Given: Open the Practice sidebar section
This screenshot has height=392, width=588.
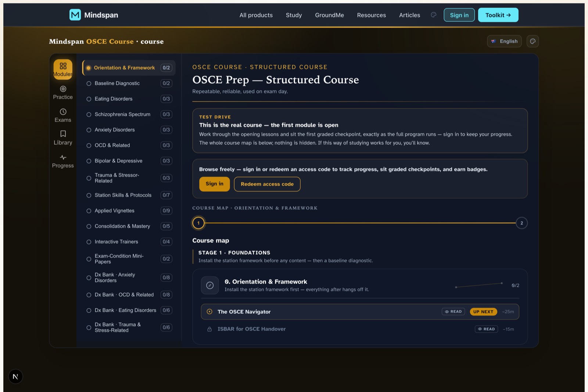Looking at the screenshot, I should [63, 93].
